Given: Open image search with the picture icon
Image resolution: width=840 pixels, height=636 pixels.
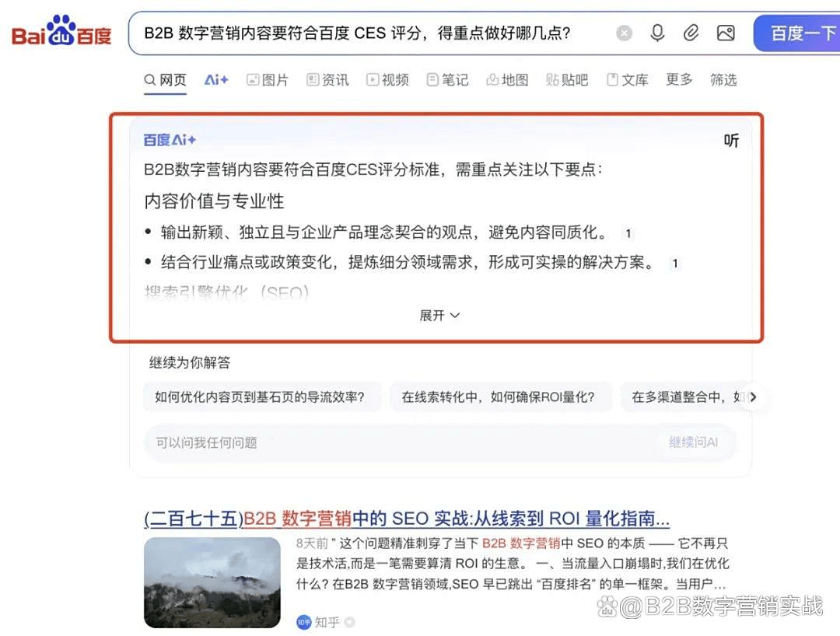Looking at the screenshot, I should (x=726, y=33).
